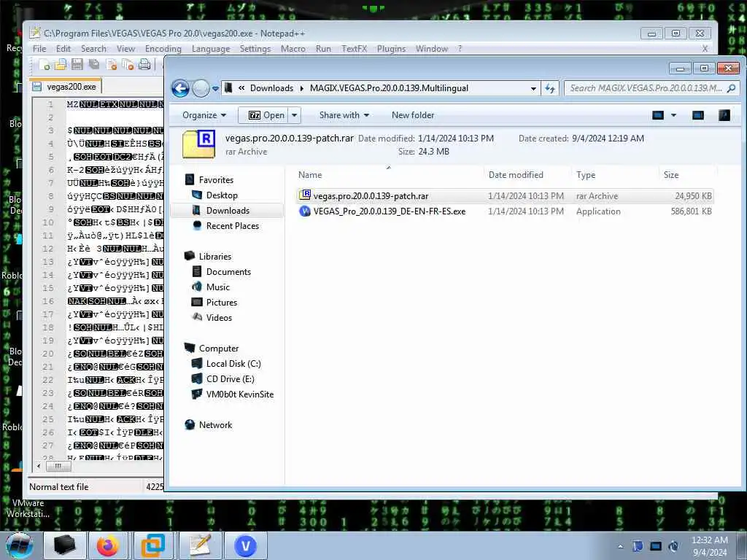Click the New folder button
This screenshot has height=560, width=747.
pyautogui.click(x=413, y=115)
